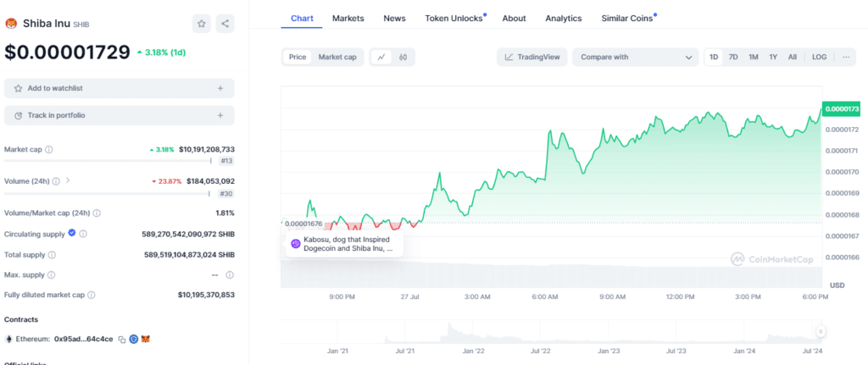Image resolution: width=868 pixels, height=365 pixels.
Task: Switch to the News tab
Action: 395,19
